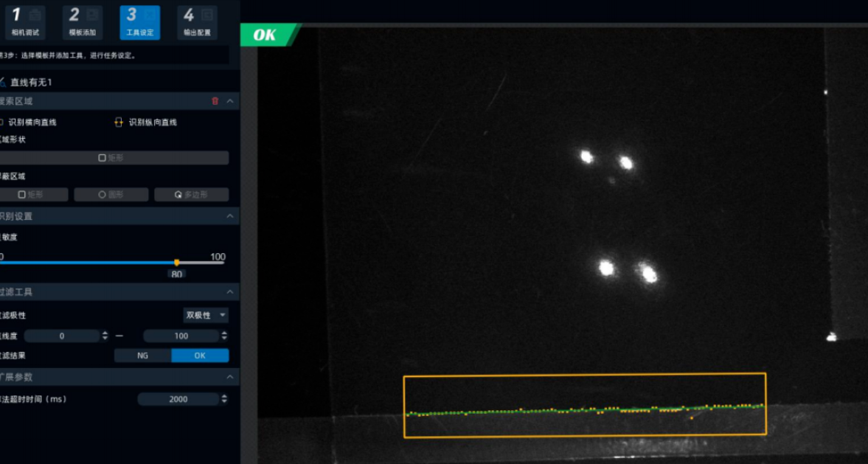
Task: Collapse the 搜索区域 section
Action: click(230, 101)
